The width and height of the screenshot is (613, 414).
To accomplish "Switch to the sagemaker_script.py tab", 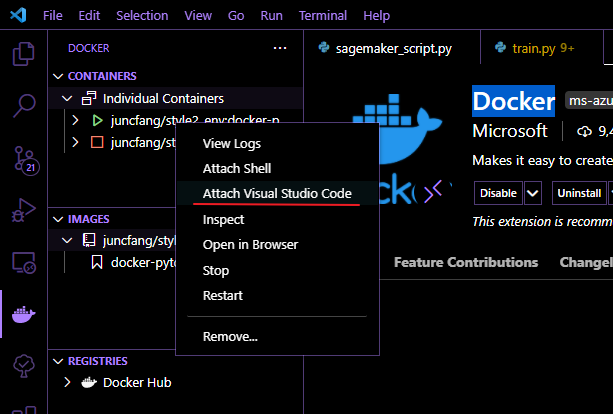I will point(392,48).
